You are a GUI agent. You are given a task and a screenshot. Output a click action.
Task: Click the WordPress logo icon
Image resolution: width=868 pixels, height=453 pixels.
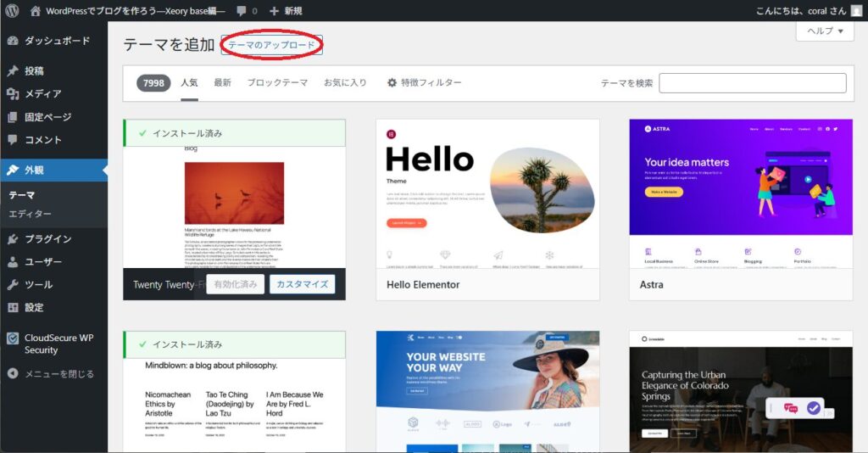pyautogui.click(x=12, y=10)
